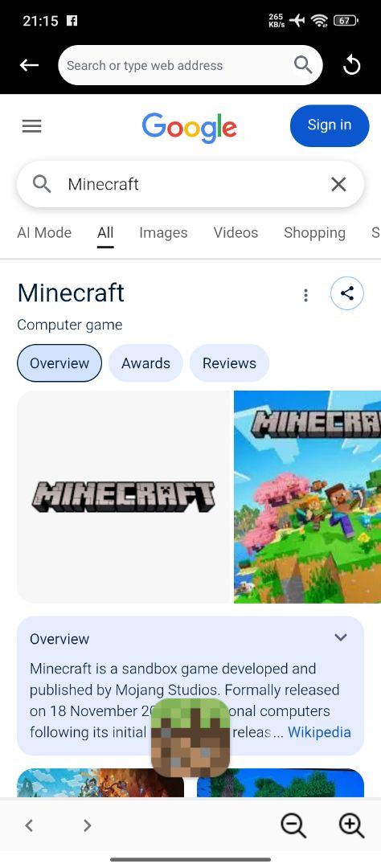Clear the Minecraft search query
The height and width of the screenshot is (868, 381).
338,184
